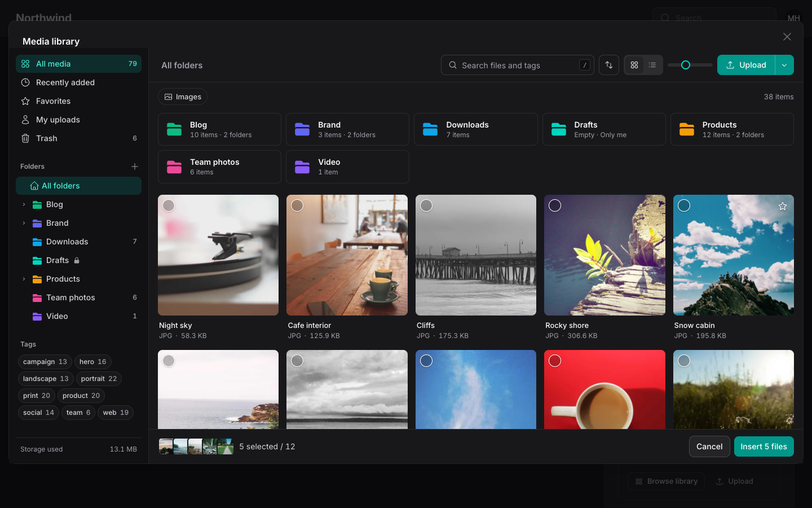812x508 pixels.
Task: Open the Products folder card
Action: click(732, 129)
